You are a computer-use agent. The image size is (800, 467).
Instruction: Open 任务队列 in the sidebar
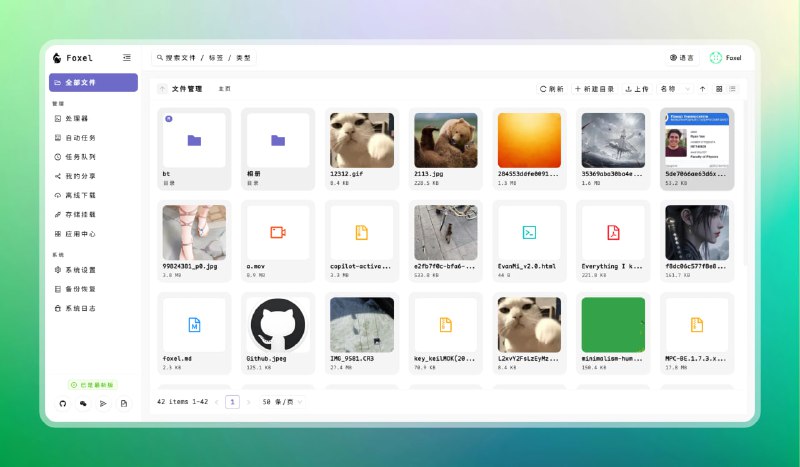(80, 157)
